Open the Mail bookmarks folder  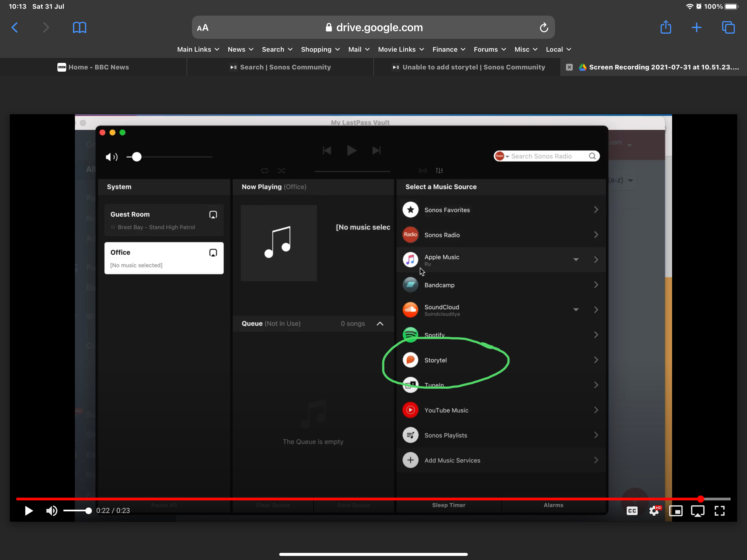point(359,49)
